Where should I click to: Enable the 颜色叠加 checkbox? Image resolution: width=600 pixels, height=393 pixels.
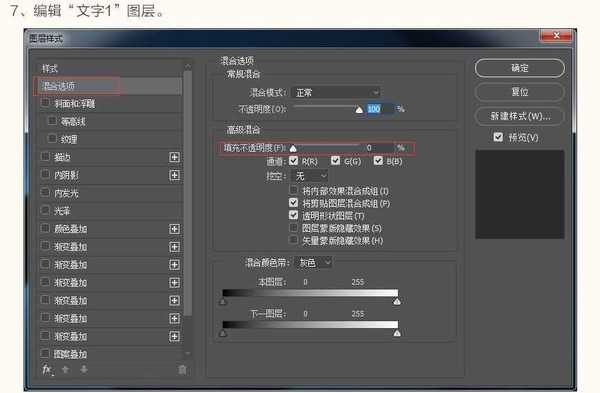pos(45,228)
